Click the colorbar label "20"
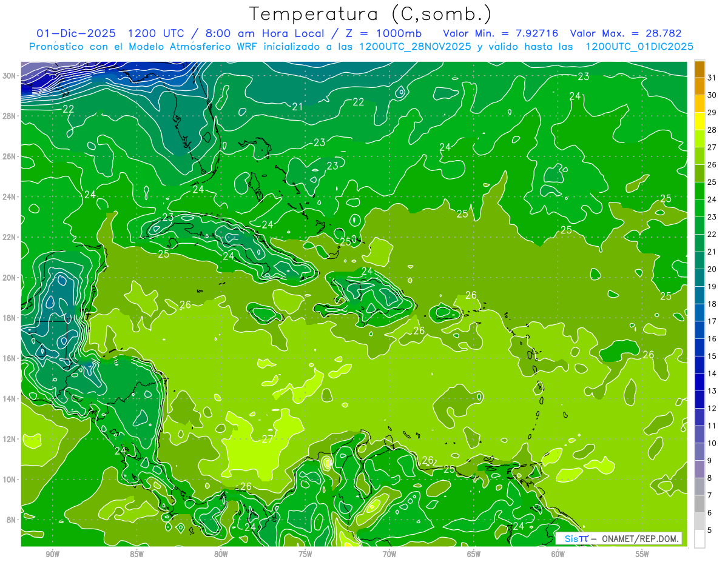The height and width of the screenshot is (562, 728). (712, 269)
